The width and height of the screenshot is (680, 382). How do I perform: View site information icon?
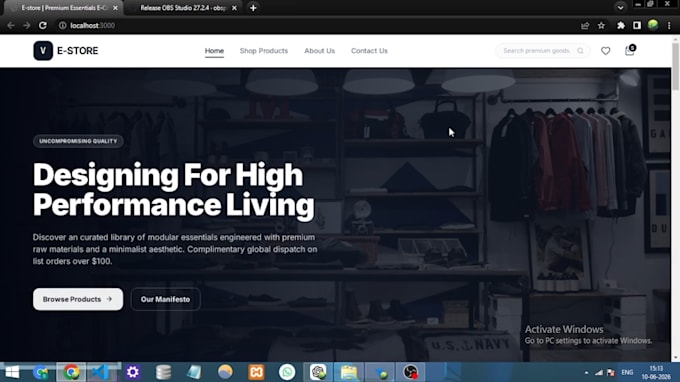pos(62,26)
